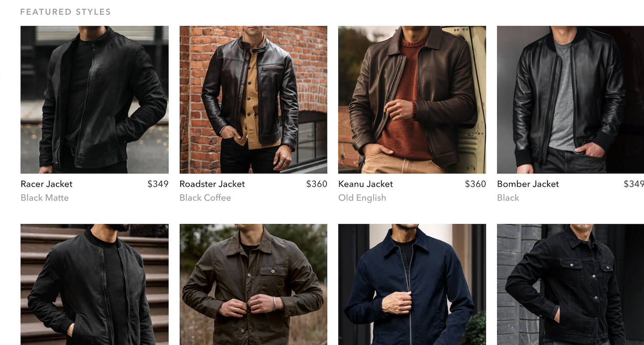This screenshot has height=345, width=644.
Task: Open the olive waxed jacket photo
Action: pos(253,284)
